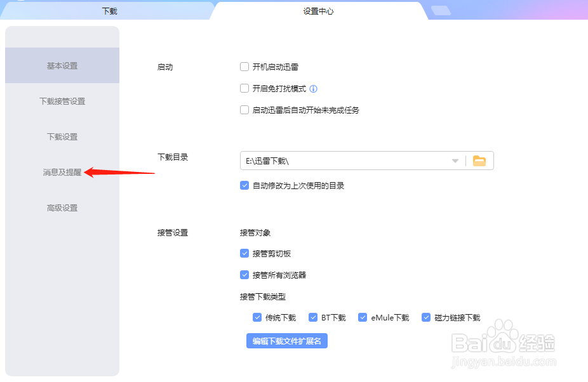Disable 接管剪切板 checkbox
This screenshot has height=382, width=588.
point(244,253)
